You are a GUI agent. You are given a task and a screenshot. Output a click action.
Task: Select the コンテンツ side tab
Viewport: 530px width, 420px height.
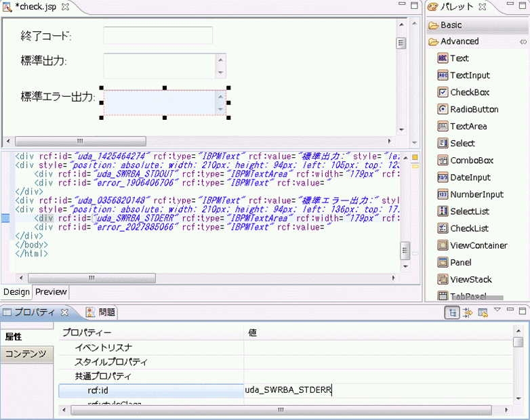tap(26, 354)
